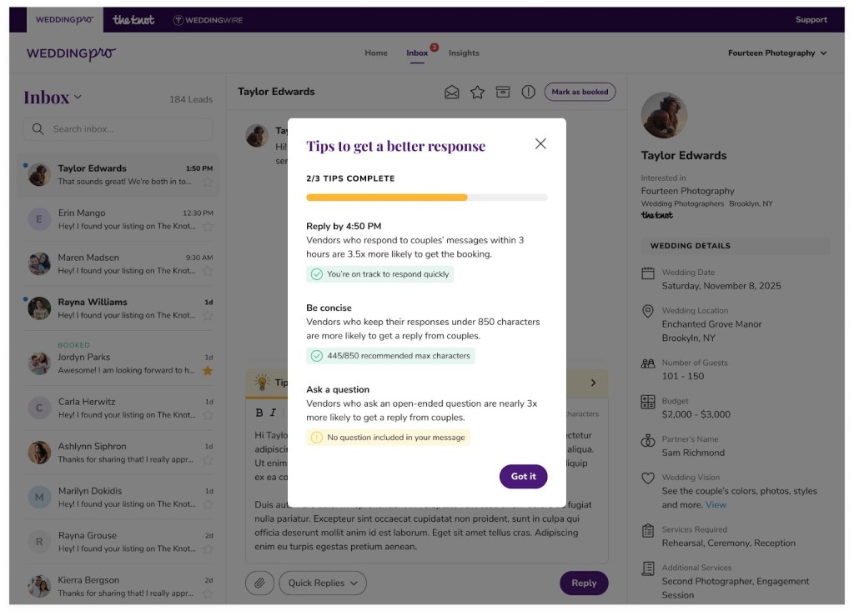Open Maren Madsen conversation

coord(118,264)
